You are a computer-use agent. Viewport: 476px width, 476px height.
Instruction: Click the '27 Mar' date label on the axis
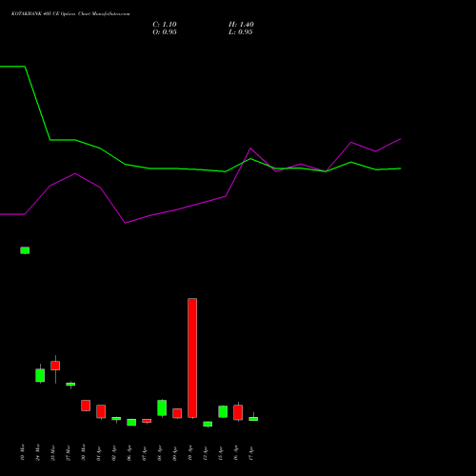pos(69,452)
